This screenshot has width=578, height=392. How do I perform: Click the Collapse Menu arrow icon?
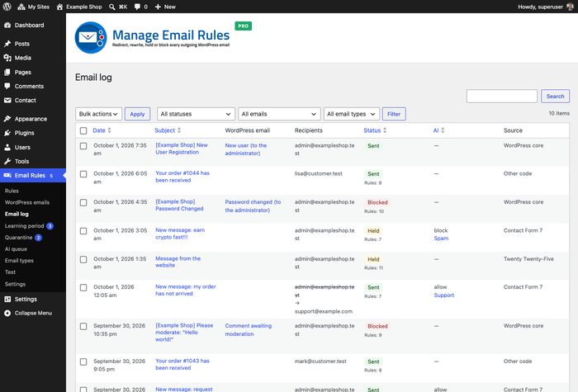pos(7,313)
